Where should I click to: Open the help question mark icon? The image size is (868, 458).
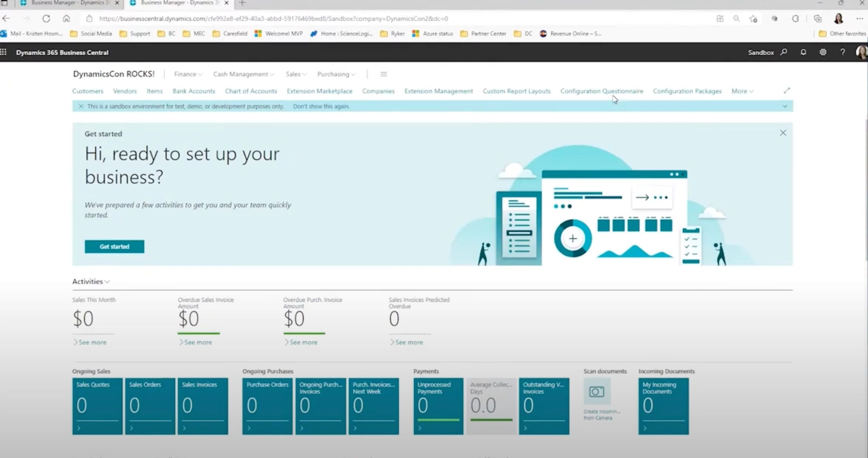843,52
